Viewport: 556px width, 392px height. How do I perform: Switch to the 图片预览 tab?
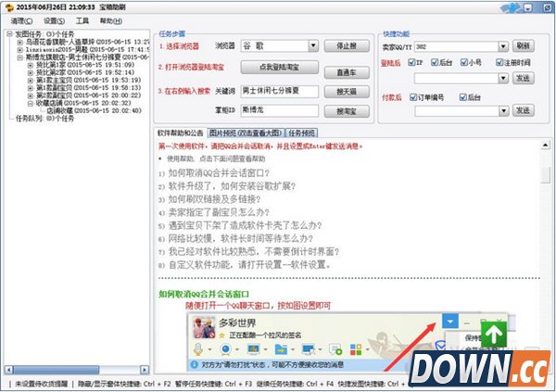pos(246,133)
